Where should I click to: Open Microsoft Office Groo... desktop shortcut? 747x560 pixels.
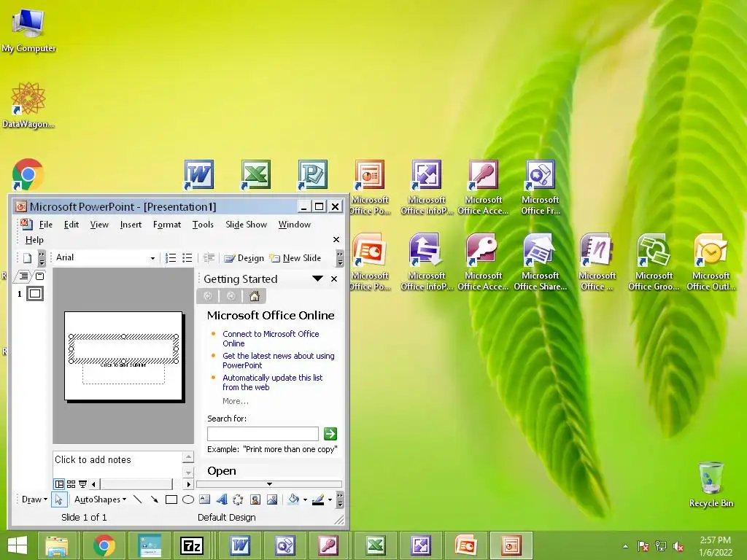(x=654, y=262)
